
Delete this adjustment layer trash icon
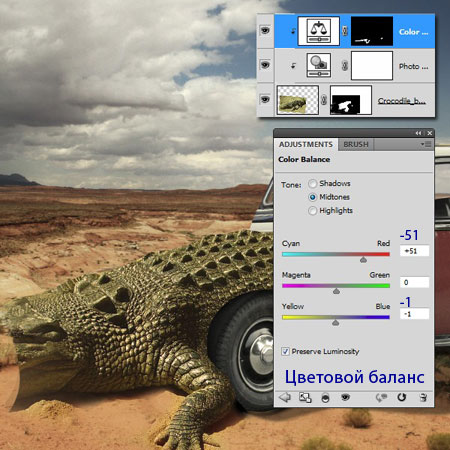point(423,397)
